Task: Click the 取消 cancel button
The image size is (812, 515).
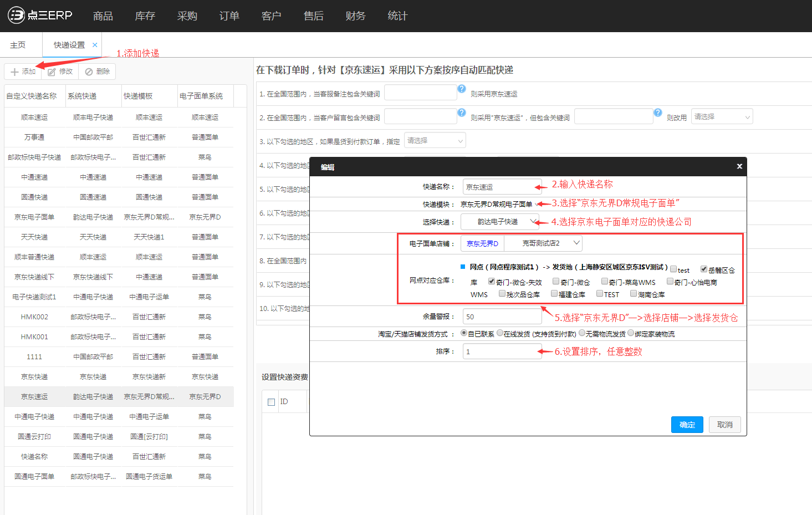Action: coord(725,425)
